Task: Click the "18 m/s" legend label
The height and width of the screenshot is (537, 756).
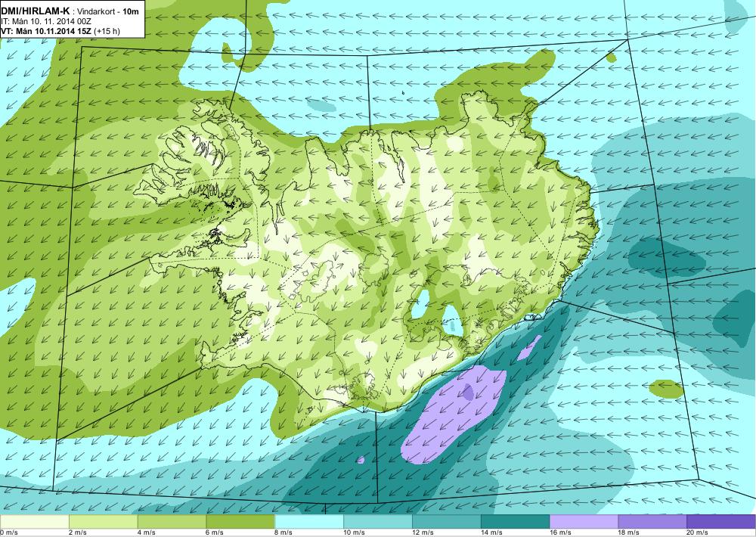Action: click(x=629, y=532)
